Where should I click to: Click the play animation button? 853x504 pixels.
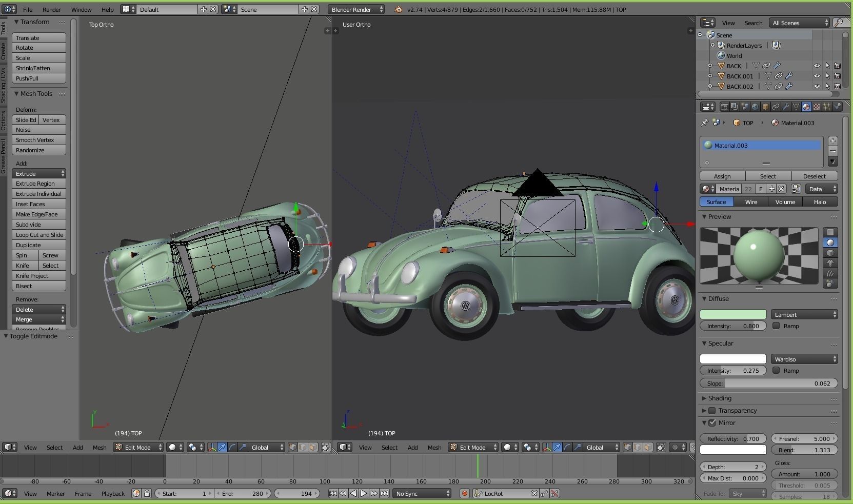pos(364,493)
